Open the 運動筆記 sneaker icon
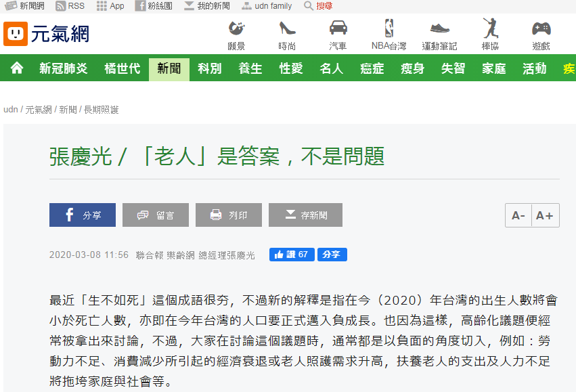The width and height of the screenshot is (576, 392). coord(439,35)
